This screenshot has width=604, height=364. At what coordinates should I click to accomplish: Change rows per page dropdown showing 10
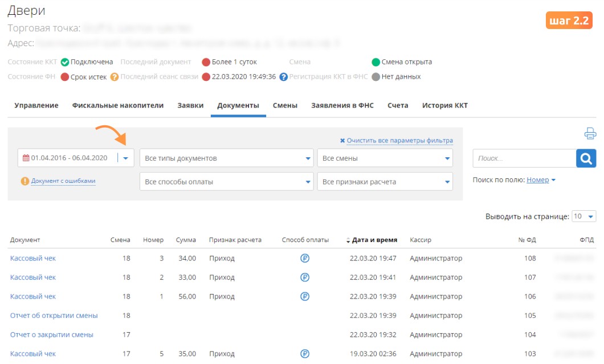coord(583,216)
